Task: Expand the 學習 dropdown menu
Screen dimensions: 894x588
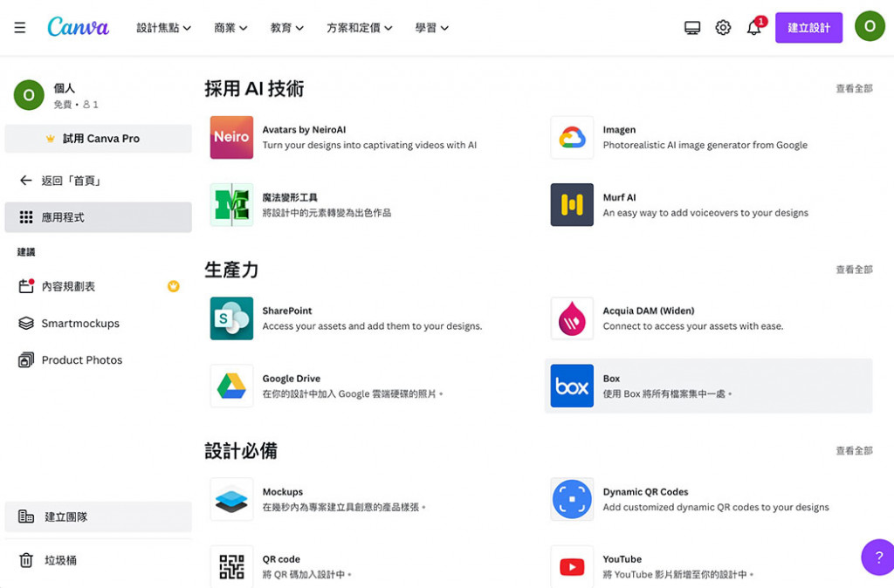Action: click(x=431, y=27)
